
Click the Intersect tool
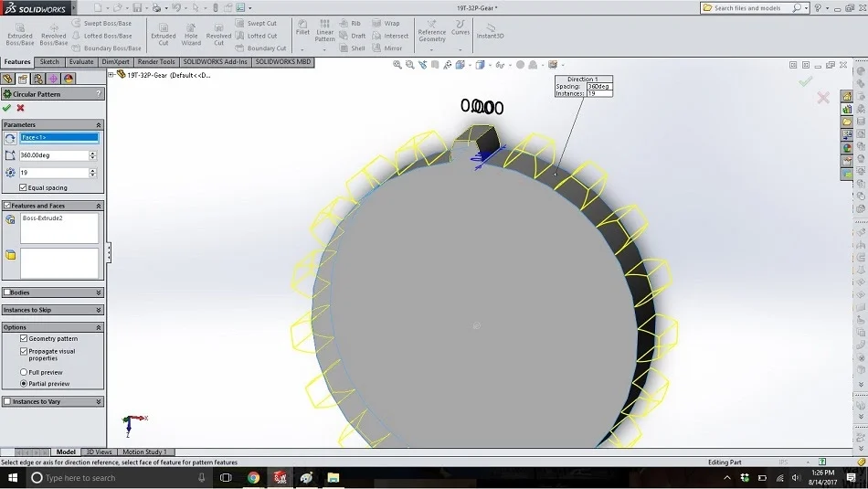coord(390,36)
